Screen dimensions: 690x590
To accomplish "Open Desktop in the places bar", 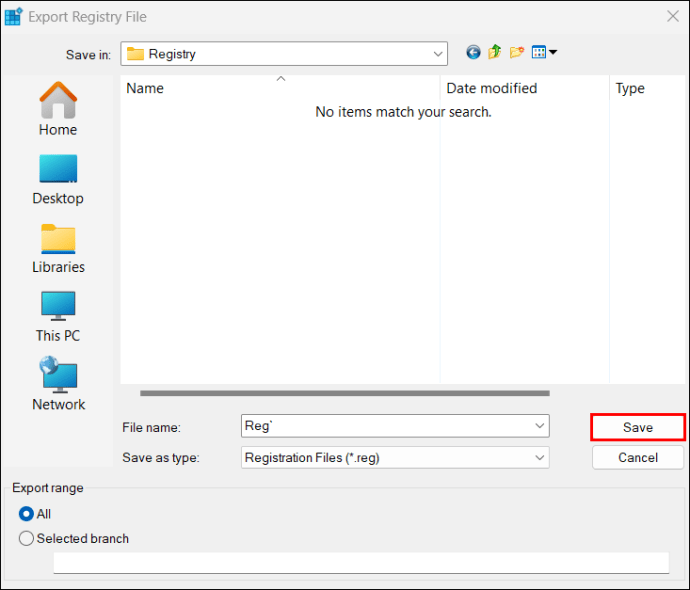I will coord(58,180).
